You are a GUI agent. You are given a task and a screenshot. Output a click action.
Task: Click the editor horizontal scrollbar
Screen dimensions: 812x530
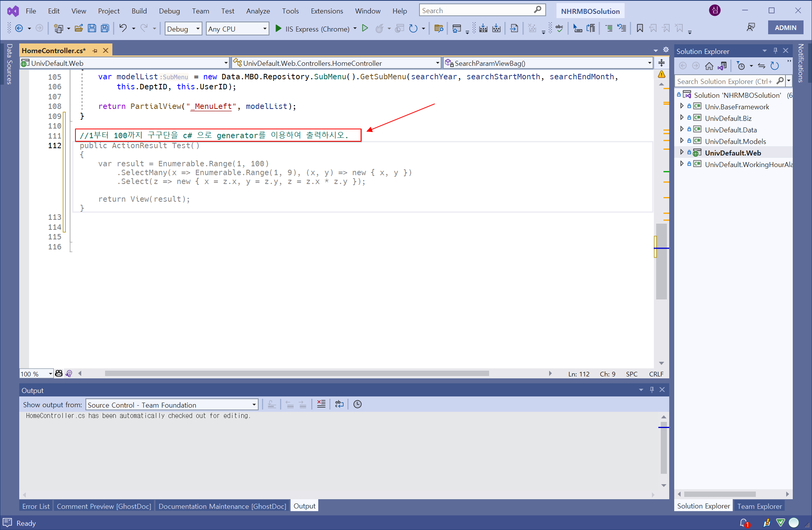(x=296, y=373)
